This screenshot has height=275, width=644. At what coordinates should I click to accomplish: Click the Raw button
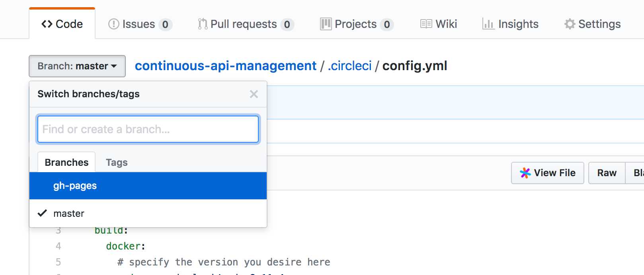coord(607,173)
